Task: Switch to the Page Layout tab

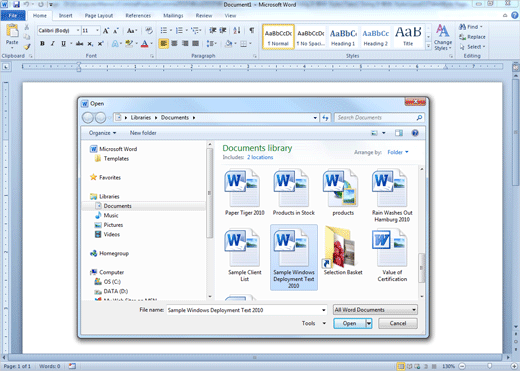Action: [99, 15]
